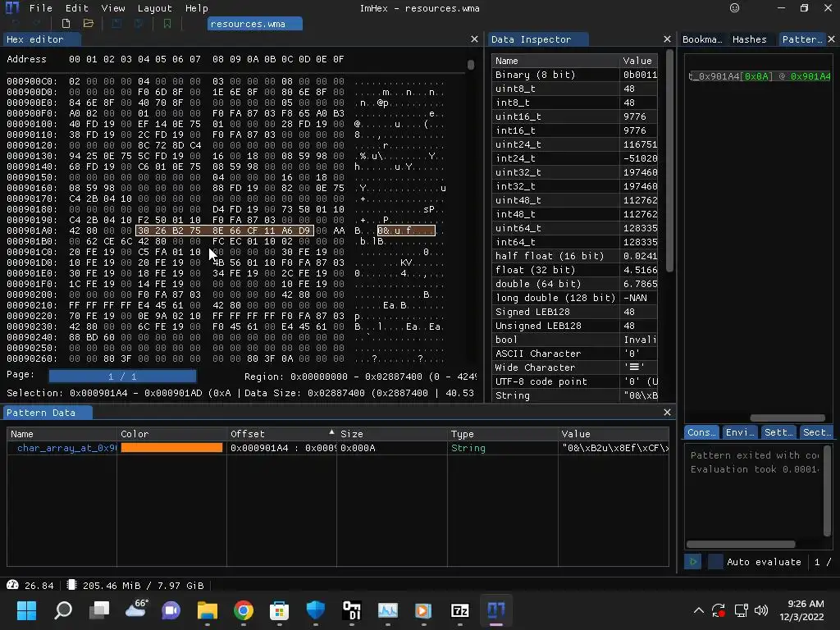Click the orange color swatch for char_array
This screenshot has width=840, height=630.
pos(171,447)
